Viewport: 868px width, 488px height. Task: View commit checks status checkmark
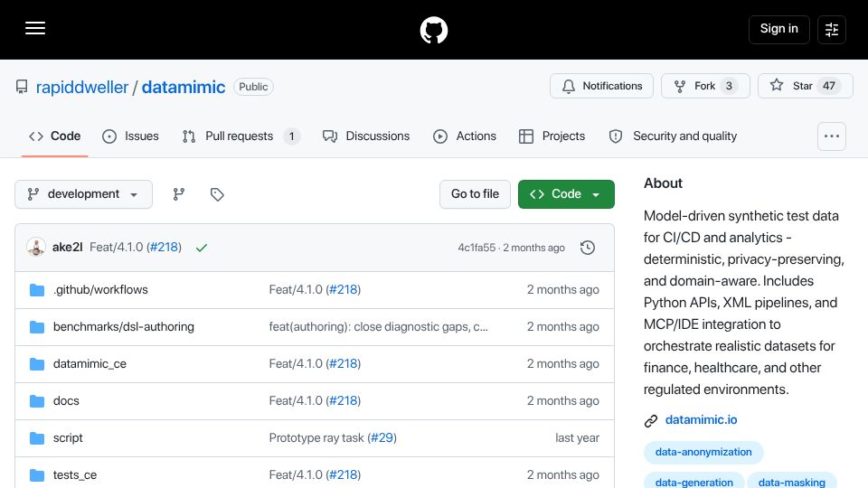pyautogui.click(x=202, y=248)
